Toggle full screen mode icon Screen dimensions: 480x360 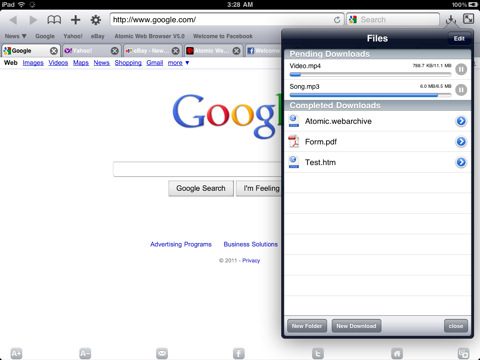468,19
